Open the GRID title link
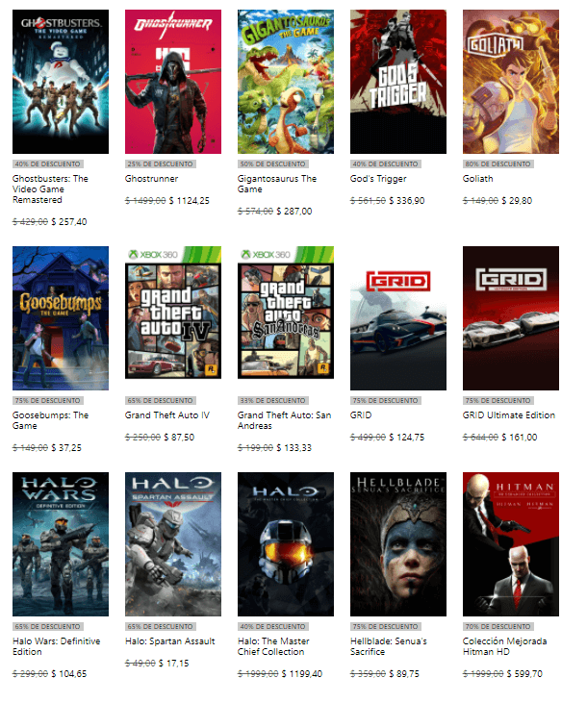587x728 pixels. pos(361,415)
